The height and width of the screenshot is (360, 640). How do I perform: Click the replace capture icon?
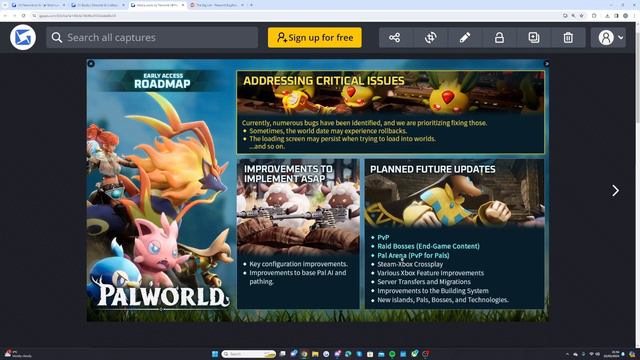430,38
